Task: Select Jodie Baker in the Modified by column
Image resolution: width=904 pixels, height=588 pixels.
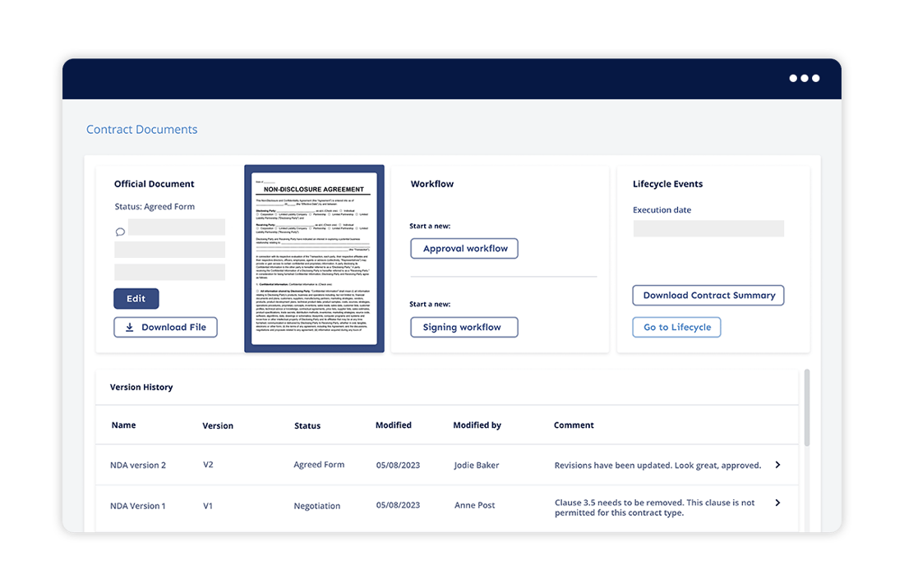Action: pyautogui.click(x=476, y=464)
